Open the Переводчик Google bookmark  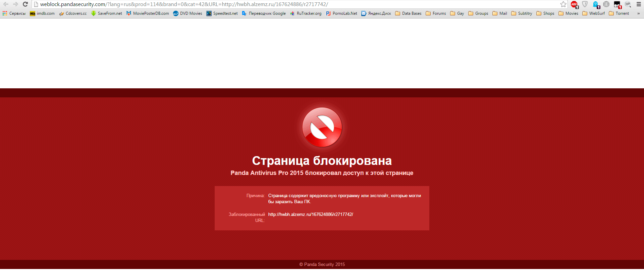pyautogui.click(x=264, y=13)
